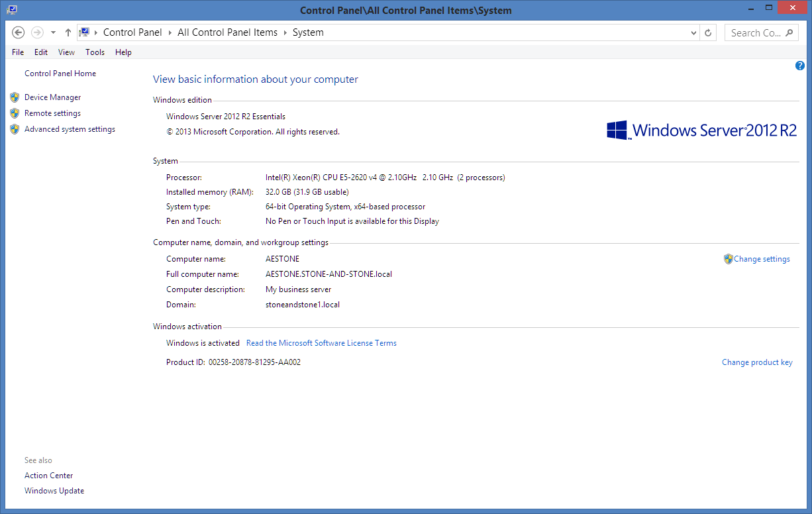Open Windows Update

click(54, 491)
